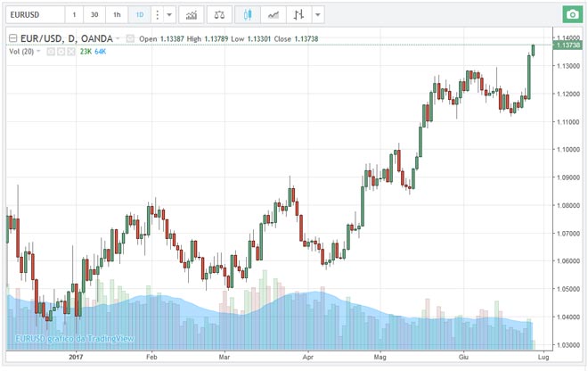This screenshot has height=371, width=588.
Task: Open the Indicators chart icon
Action: click(191, 15)
